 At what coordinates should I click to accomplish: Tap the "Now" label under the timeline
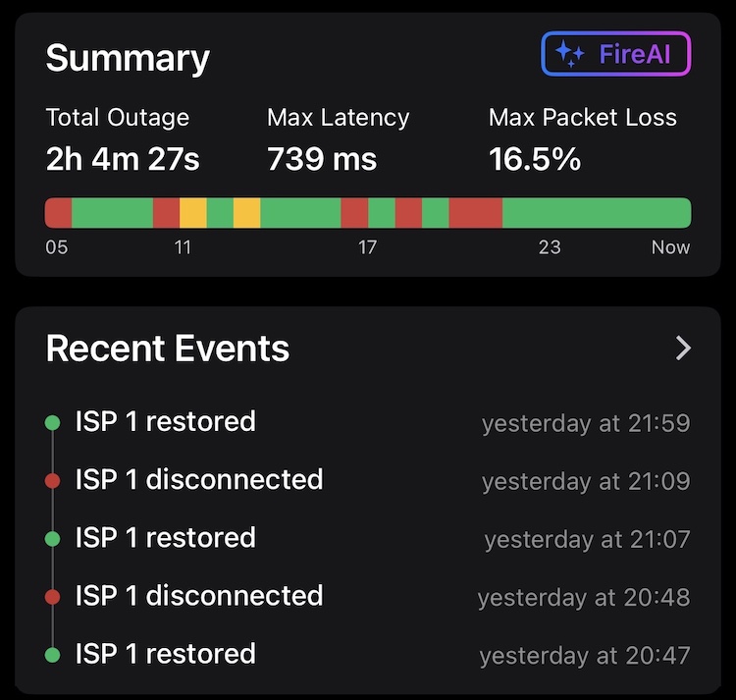(x=670, y=247)
